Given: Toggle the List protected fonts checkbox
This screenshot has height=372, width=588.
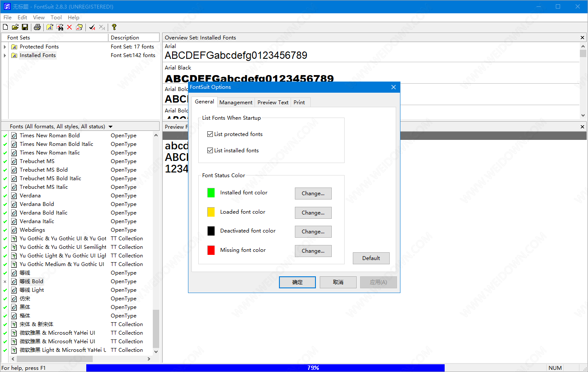Looking at the screenshot, I should point(210,134).
